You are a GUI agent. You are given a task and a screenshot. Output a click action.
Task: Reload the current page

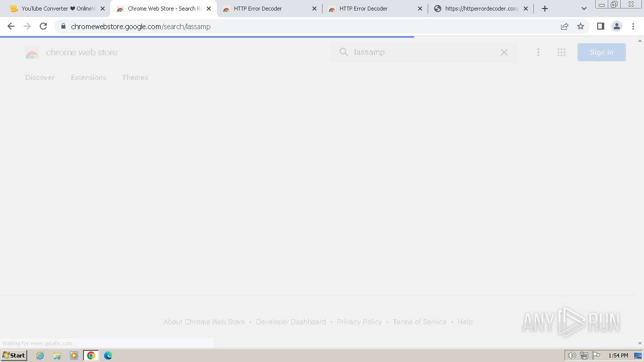[43, 26]
